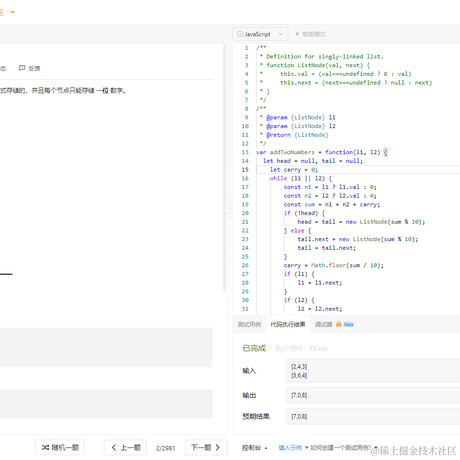Click the 执行用时 72 ms text

pos(301,349)
